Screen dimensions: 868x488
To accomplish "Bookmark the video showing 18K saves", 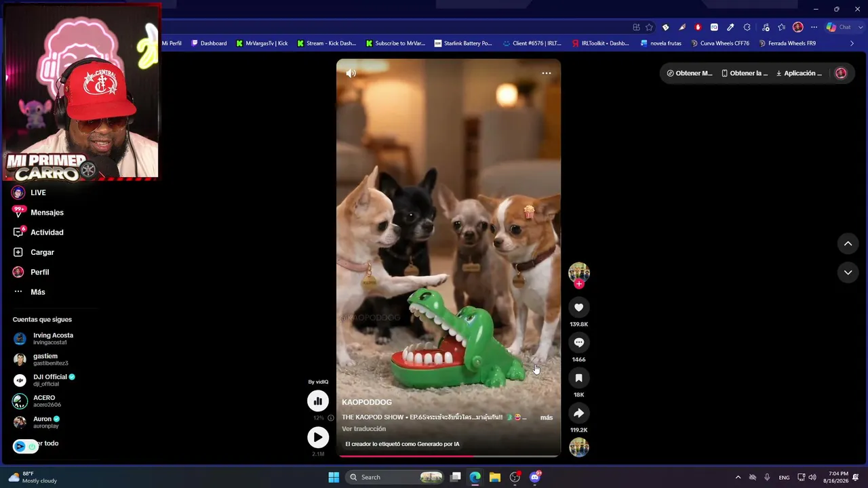I will 578,378.
